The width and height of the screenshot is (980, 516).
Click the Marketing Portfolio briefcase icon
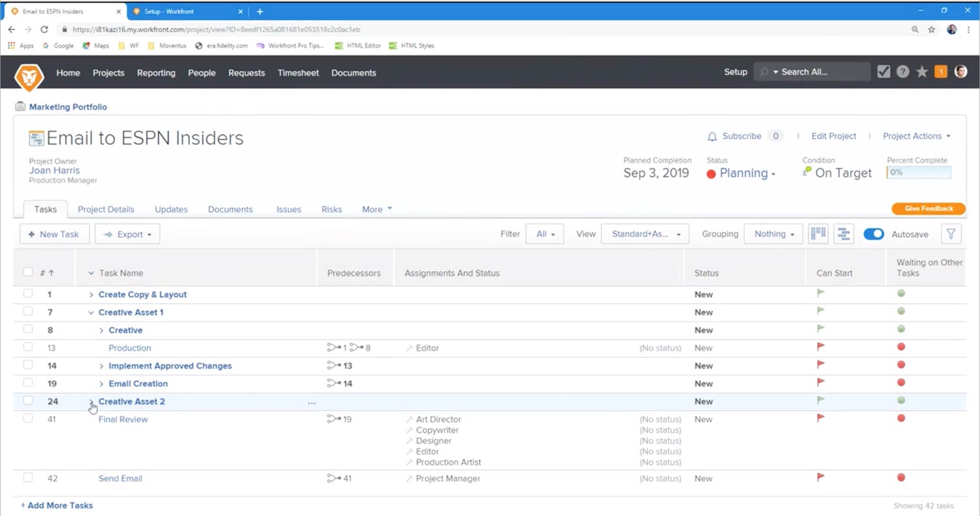click(x=20, y=106)
